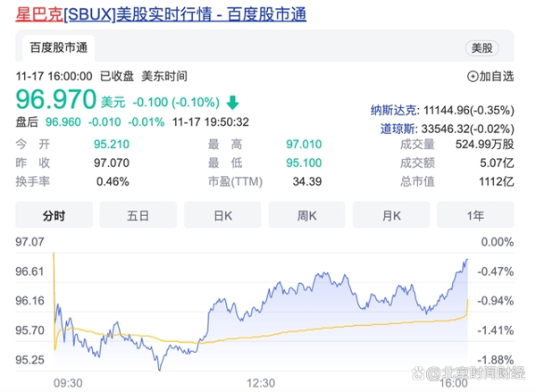This screenshot has width=536, height=392.
Task: Switch chart to 周K view
Action: 307,215
